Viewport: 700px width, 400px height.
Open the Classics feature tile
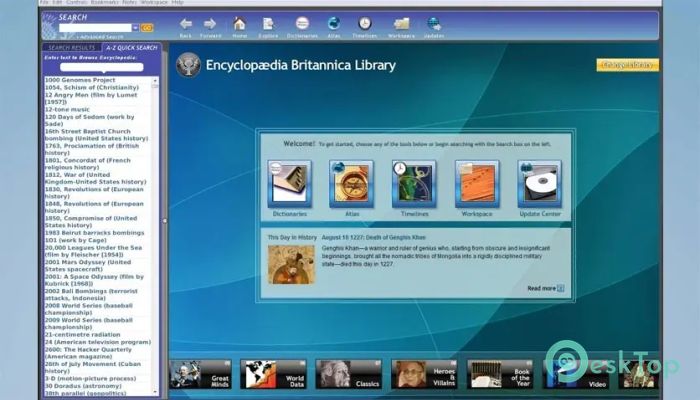349,374
